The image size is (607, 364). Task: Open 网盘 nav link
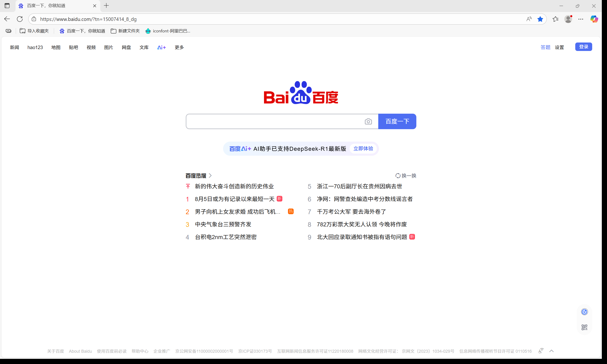point(126,47)
